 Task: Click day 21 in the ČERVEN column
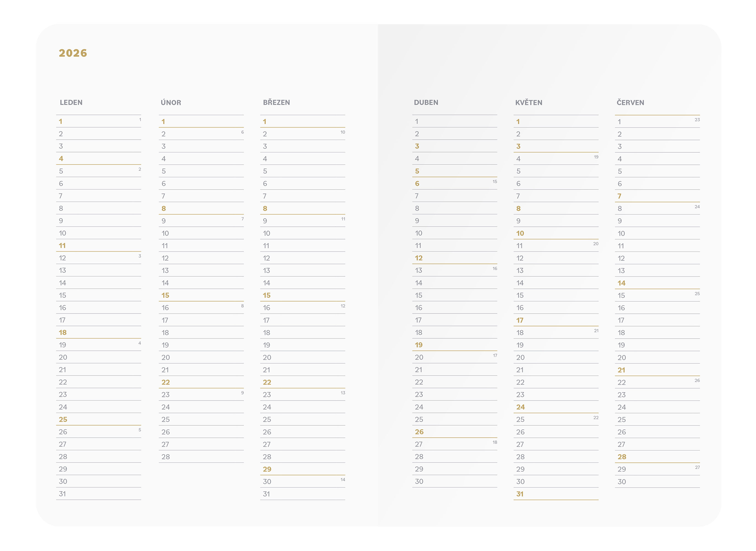[621, 370]
